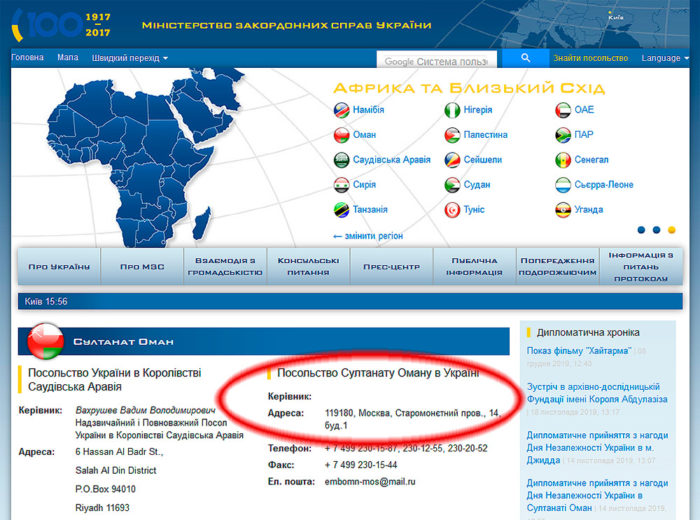The image size is (700, 520).
Task: Go to Головна home page link
Action: point(27,58)
